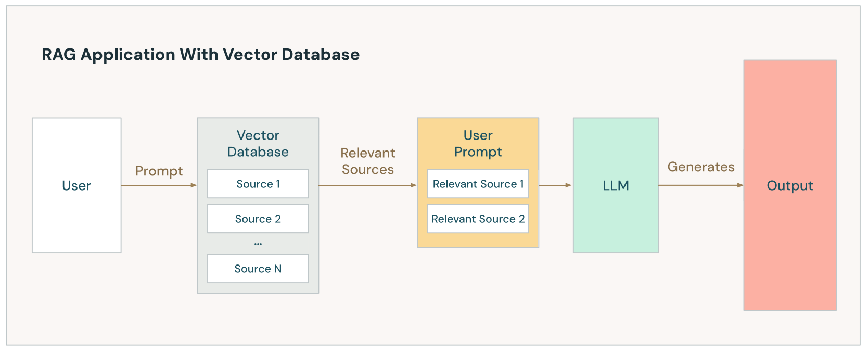The width and height of the screenshot is (868, 353).
Task: Select the 'Relevant Sources' arrow label
Action: click(367, 161)
